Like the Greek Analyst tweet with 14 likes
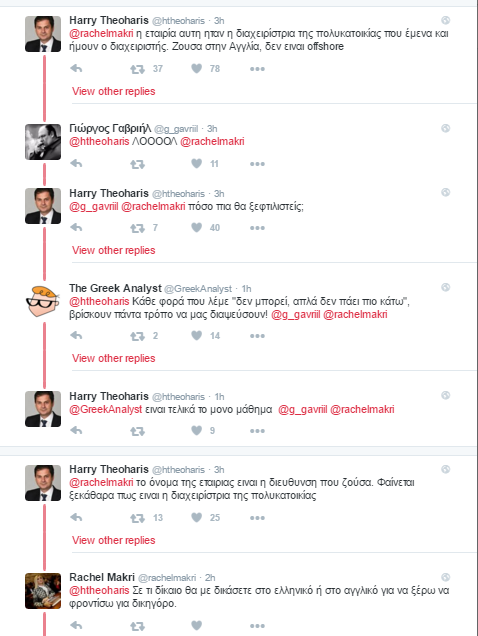Viewport: 478px width, 636px height. (x=197, y=335)
